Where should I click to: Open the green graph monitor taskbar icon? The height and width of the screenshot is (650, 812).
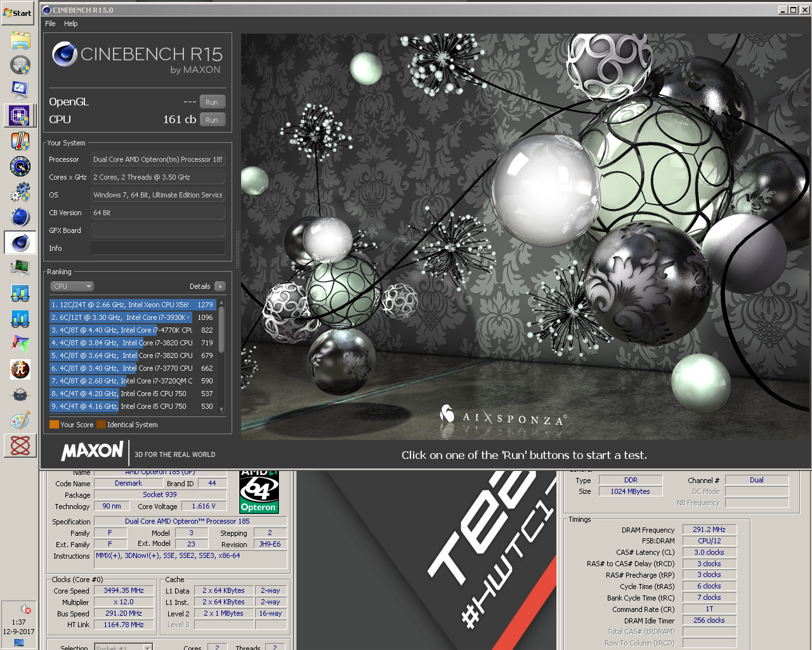(20, 267)
